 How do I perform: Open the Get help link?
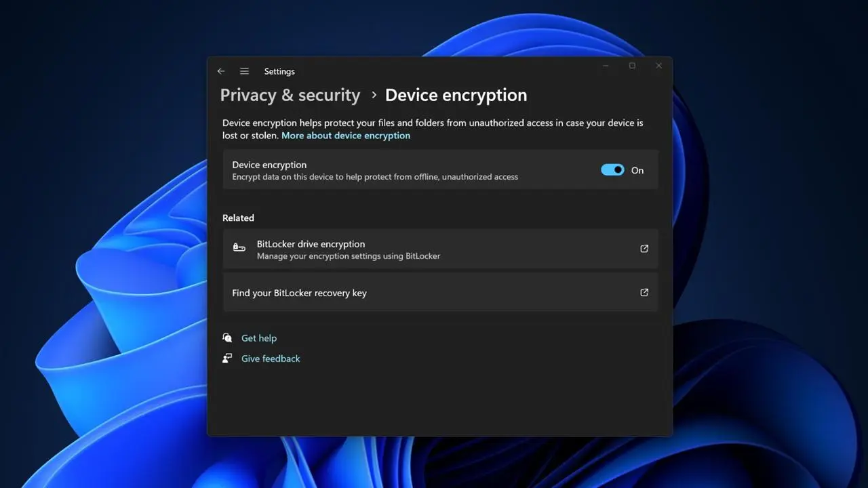pos(259,338)
